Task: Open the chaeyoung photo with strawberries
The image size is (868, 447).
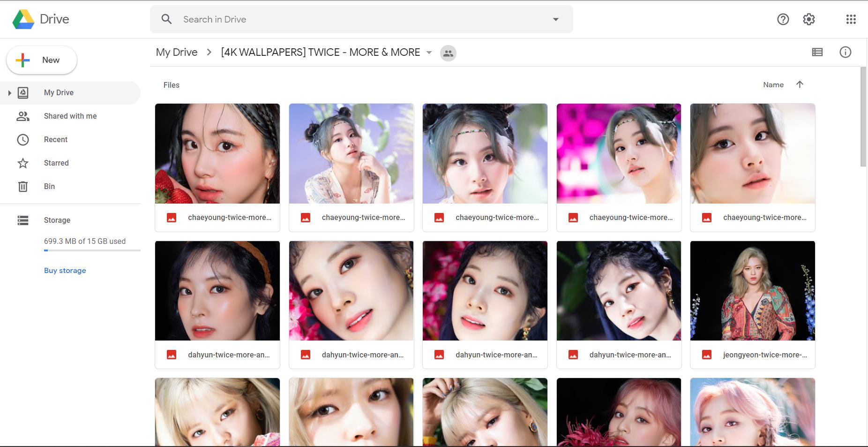Action: point(217,167)
